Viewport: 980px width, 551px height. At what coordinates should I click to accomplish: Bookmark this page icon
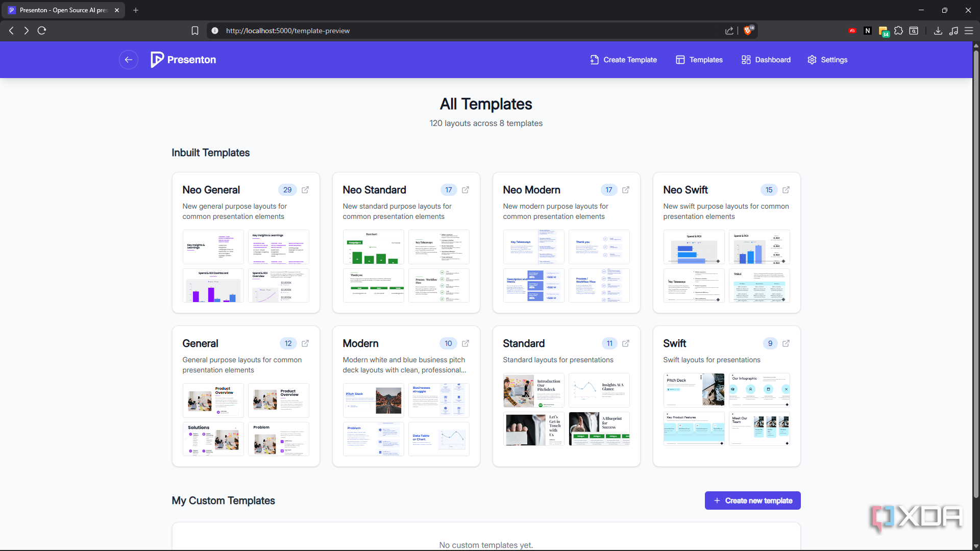point(194,31)
